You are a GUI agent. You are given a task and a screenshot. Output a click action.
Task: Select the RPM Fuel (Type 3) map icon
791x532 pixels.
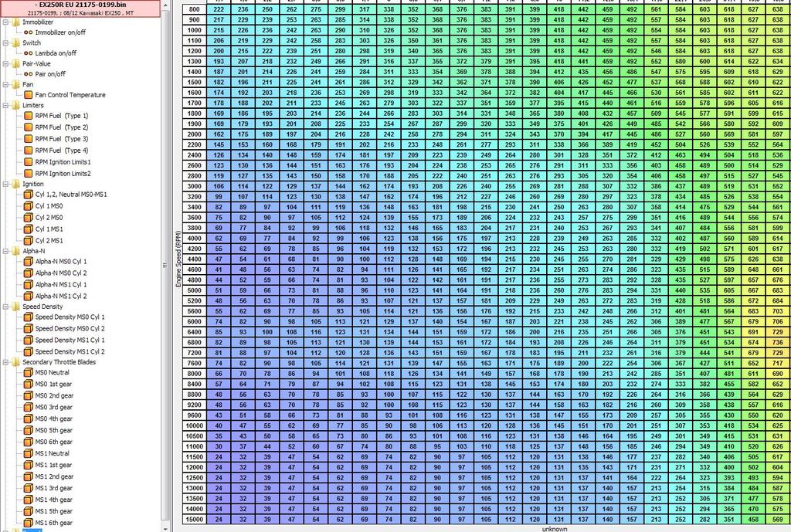pyautogui.click(x=29, y=139)
